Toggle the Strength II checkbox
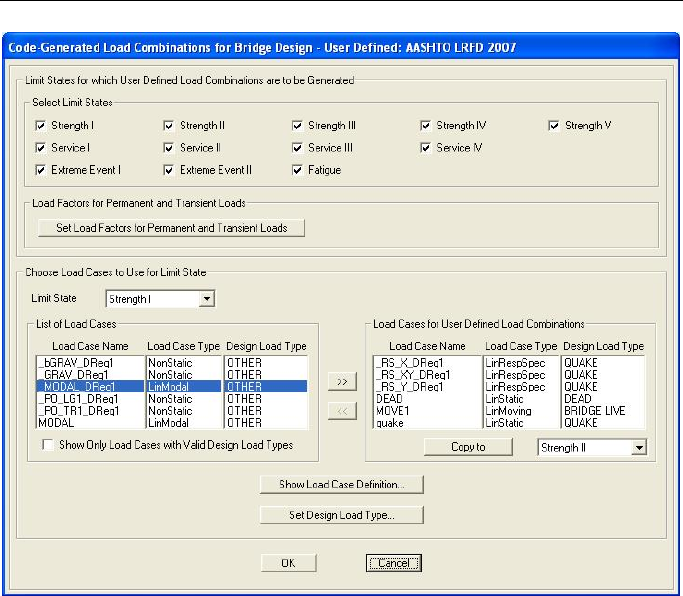 169,125
